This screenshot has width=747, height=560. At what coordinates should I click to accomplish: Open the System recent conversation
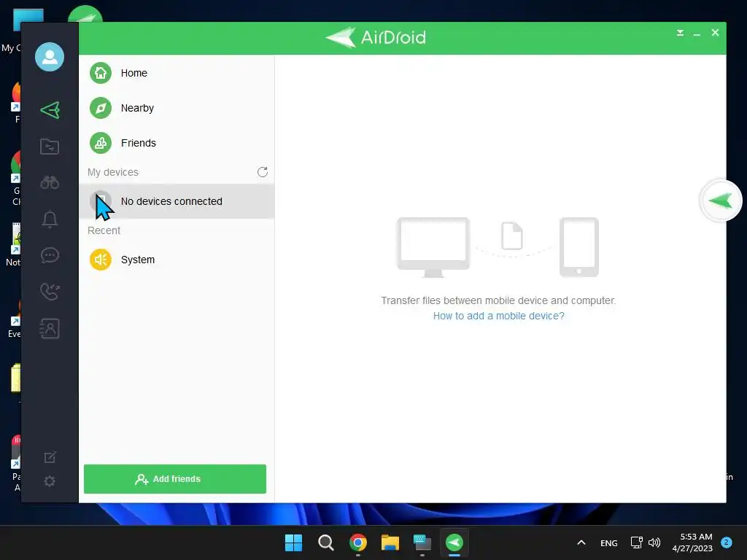(177, 260)
